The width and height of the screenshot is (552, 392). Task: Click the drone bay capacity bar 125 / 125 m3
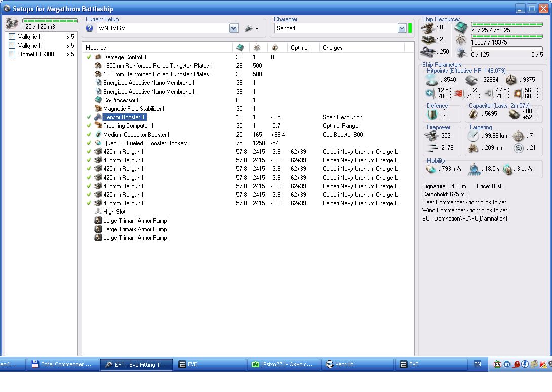point(50,21)
